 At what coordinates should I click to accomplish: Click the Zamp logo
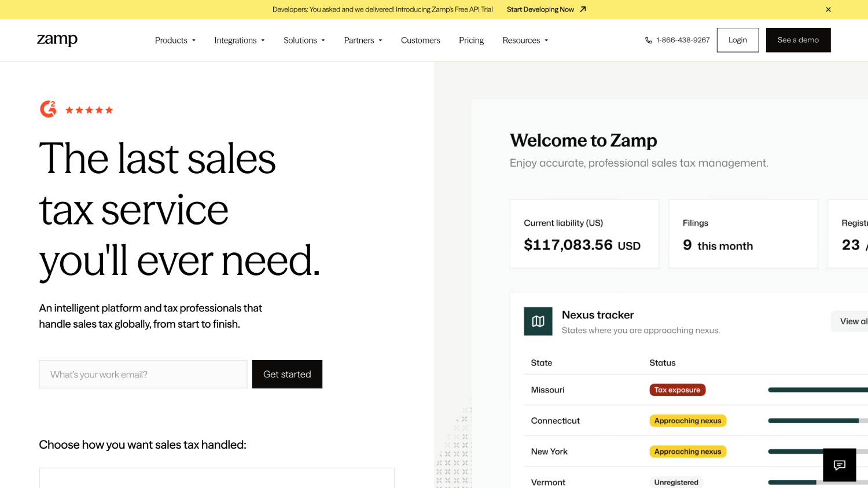click(x=57, y=39)
